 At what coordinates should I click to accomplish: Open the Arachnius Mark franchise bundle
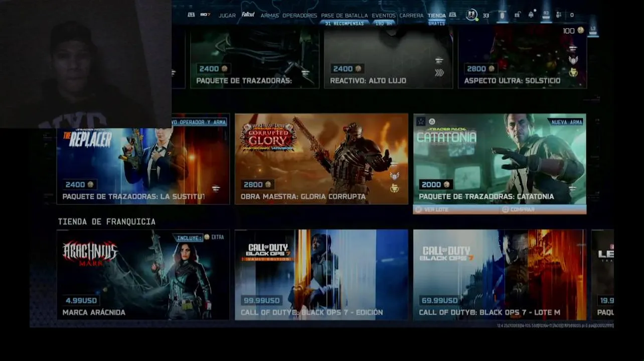click(143, 275)
